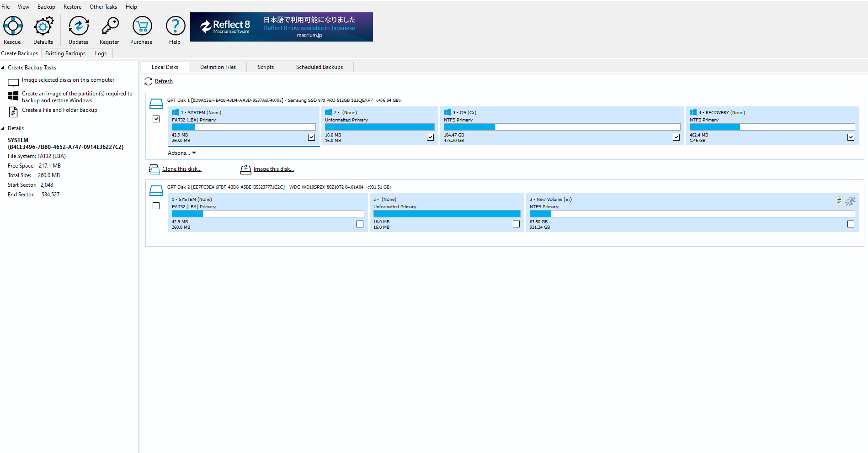Click the RECOVERY partition usage bar
Image resolution: width=868 pixels, height=453 pixels.
(772, 127)
